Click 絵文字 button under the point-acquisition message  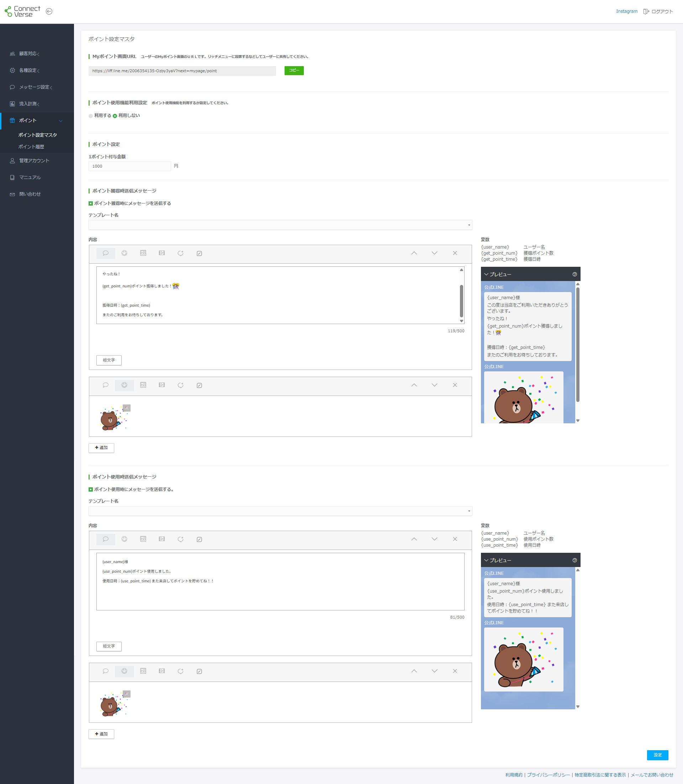pos(109,360)
